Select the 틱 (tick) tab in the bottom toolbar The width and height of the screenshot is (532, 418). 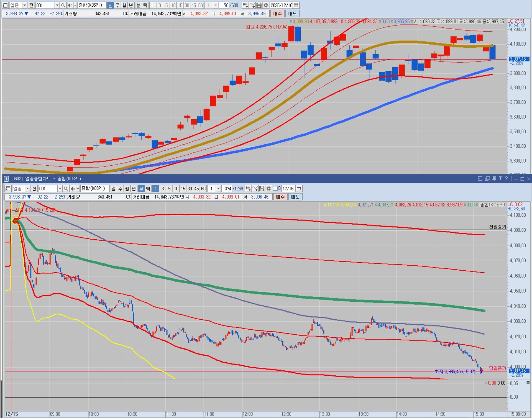click(148, 189)
